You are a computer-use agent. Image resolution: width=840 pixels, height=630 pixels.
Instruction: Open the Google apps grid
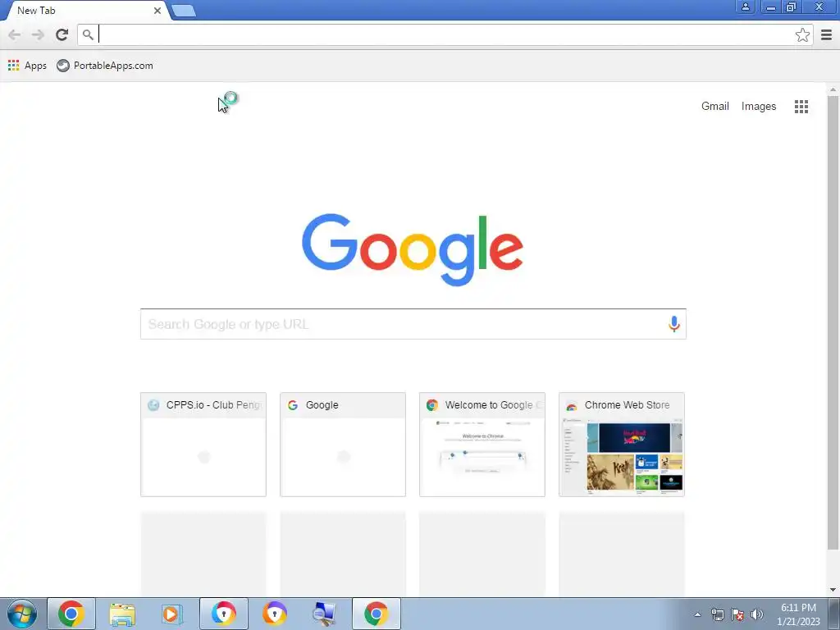tap(801, 107)
